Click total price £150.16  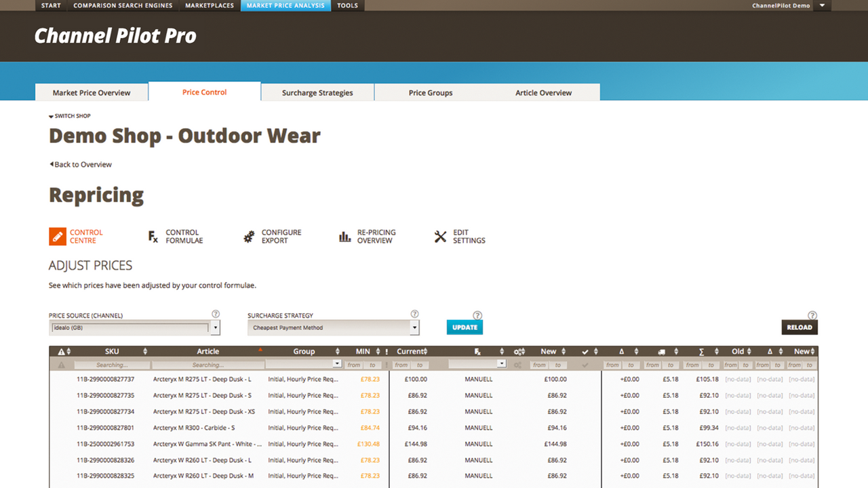tap(707, 444)
